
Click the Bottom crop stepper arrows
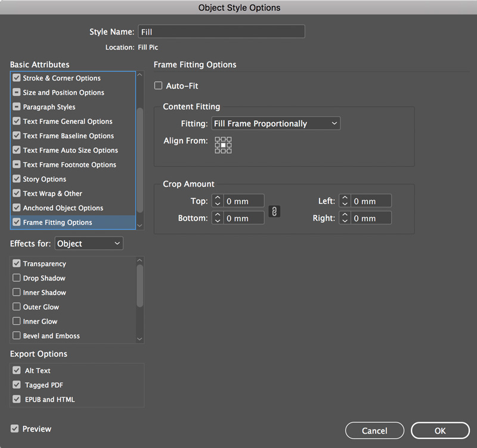218,218
